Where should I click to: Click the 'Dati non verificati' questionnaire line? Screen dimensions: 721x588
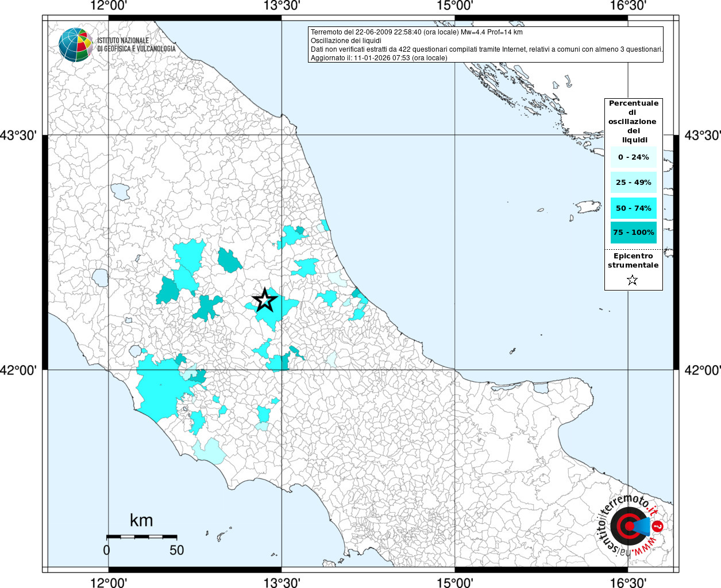click(487, 49)
